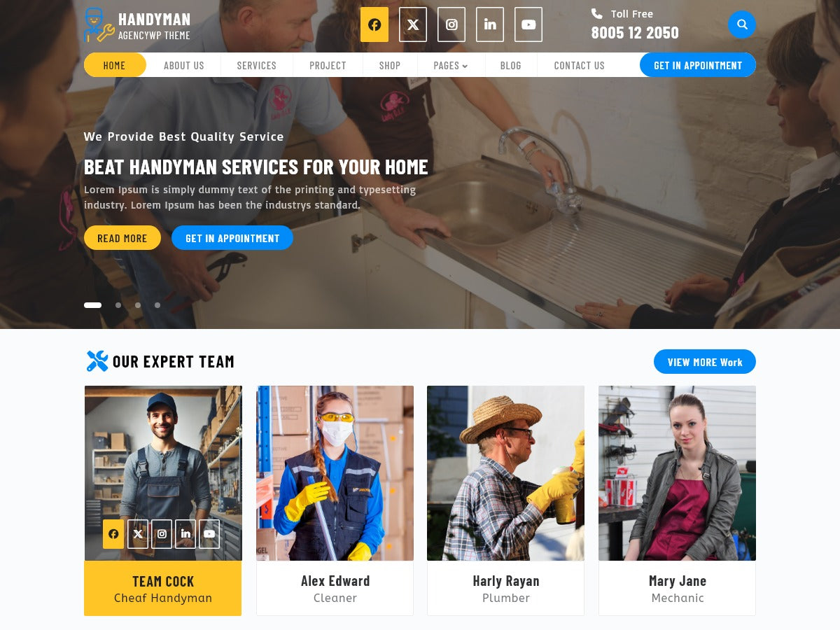Open the Instagram icon in the header

(x=451, y=24)
